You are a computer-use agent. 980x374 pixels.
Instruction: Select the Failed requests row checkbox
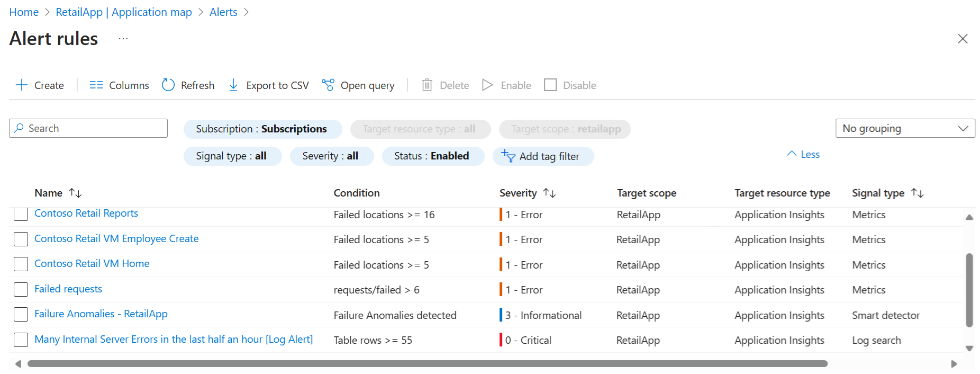tap(21, 289)
